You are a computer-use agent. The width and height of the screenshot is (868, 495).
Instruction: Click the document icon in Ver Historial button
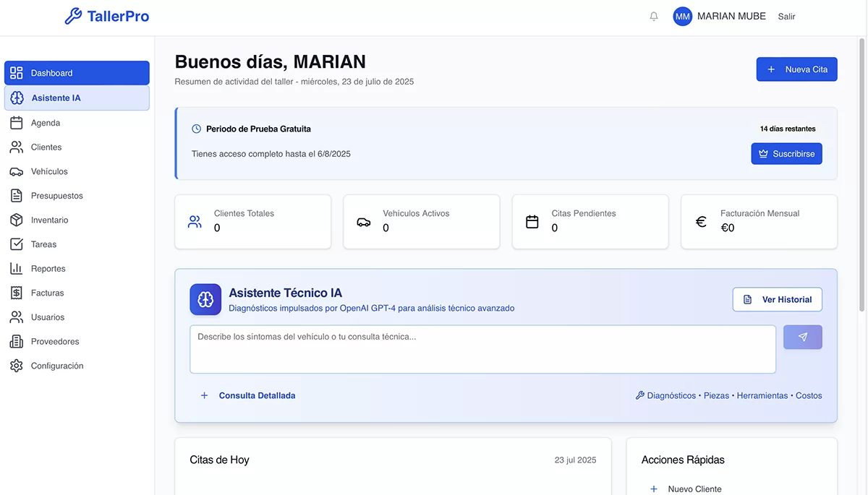(x=748, y=299)
